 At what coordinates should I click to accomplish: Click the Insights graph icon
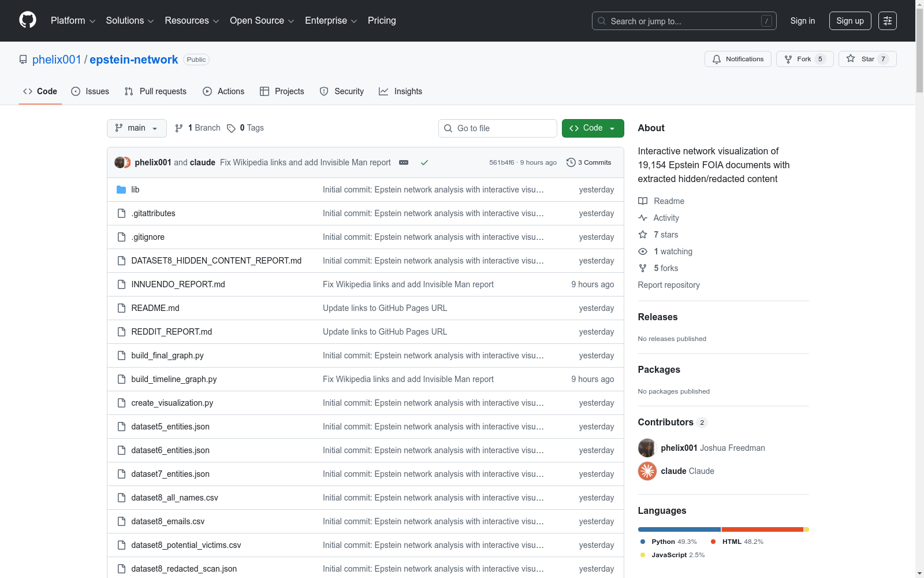[x=383, y=91]
